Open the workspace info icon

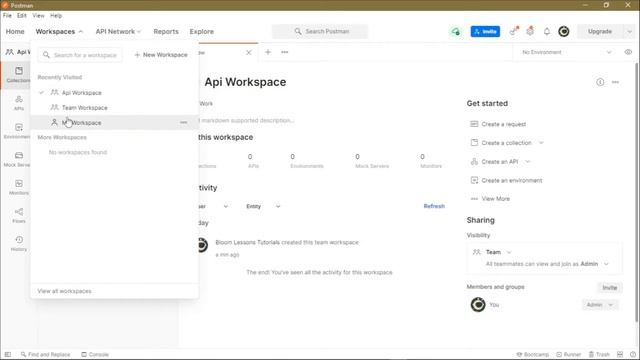coord(600,82)
